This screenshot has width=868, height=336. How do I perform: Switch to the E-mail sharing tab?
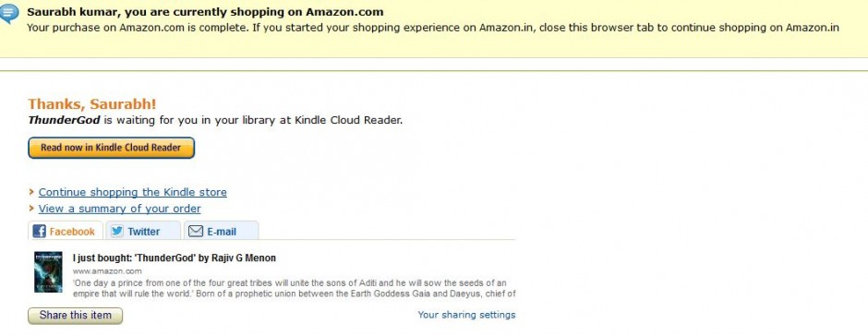[x=221, y=231]
